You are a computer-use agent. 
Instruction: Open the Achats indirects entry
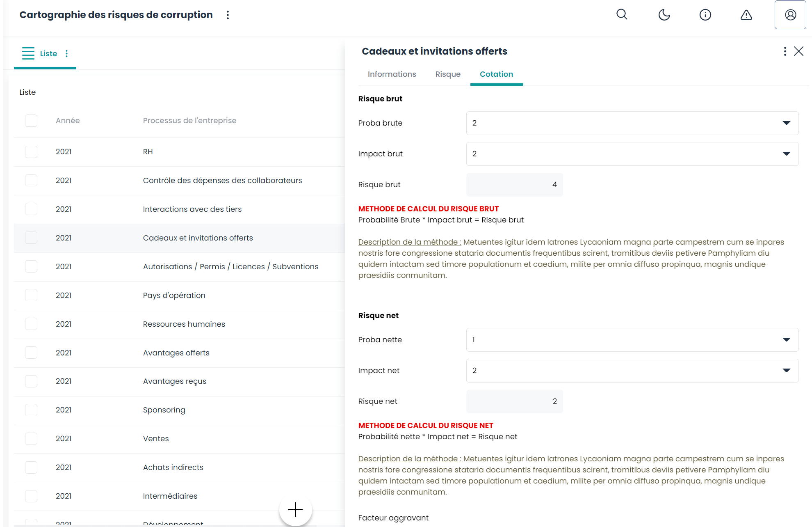pyautogui.click(x=173, y=467)
